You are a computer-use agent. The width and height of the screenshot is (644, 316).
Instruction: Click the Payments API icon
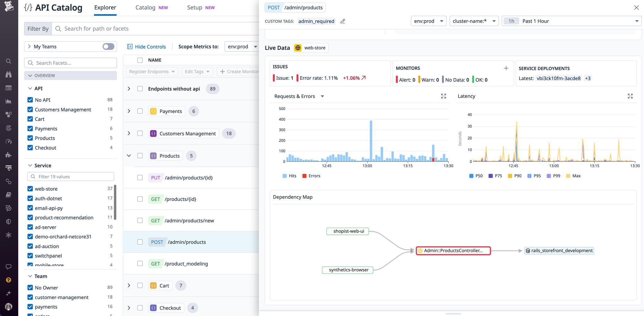click(x=153, y=111)
